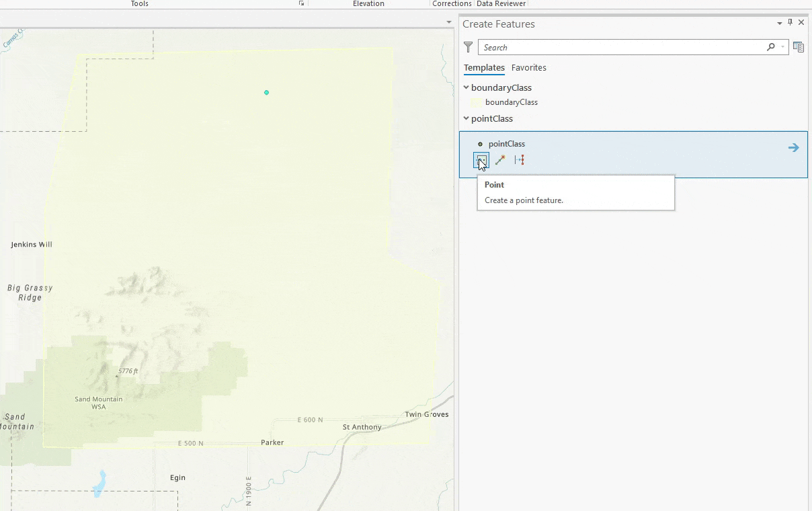This screenshot has height=511, width=812.
Task: Click the St Anthony map label
Action: pos(362,427)
